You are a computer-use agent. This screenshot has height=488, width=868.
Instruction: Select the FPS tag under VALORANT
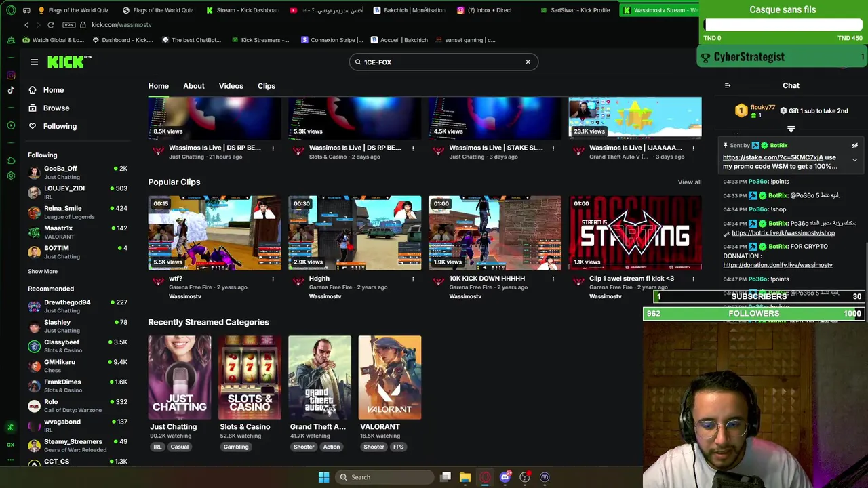pos(398,447)
